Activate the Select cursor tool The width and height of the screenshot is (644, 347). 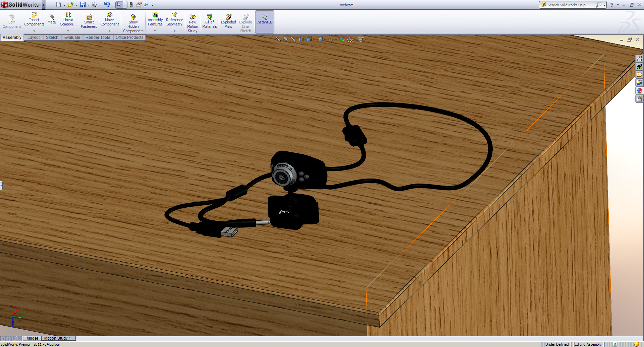(119, 5)
